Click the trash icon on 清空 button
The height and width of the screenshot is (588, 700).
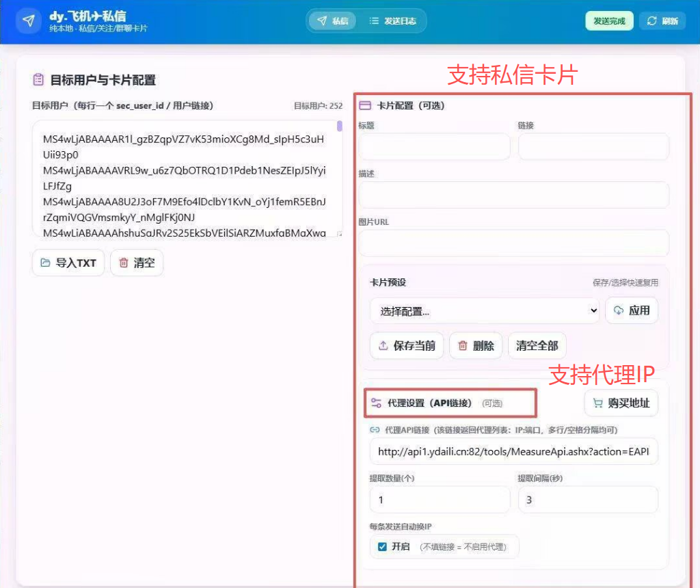pyautogui.click(x=124, y=263)
